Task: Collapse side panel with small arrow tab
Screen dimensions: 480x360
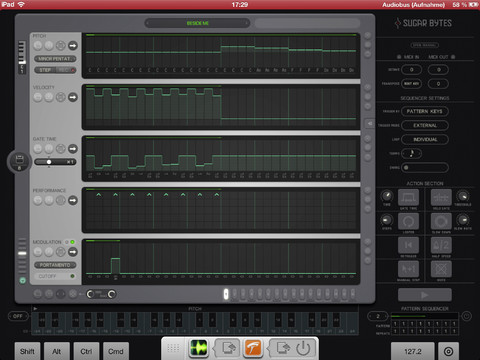Action: [369, 124]
